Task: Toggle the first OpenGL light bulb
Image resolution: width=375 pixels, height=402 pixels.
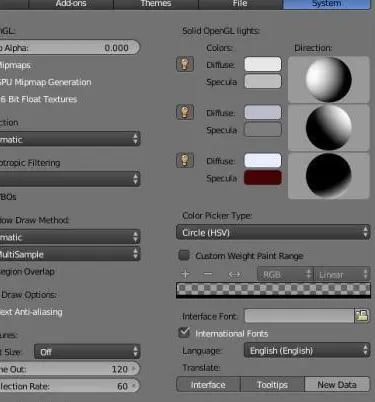Action: click(185, 64)
